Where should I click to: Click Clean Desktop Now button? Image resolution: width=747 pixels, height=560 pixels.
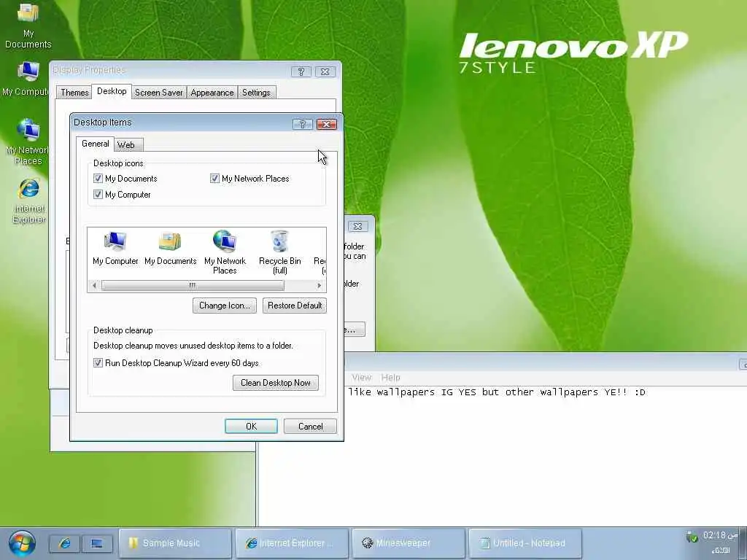tap(275, 382)
